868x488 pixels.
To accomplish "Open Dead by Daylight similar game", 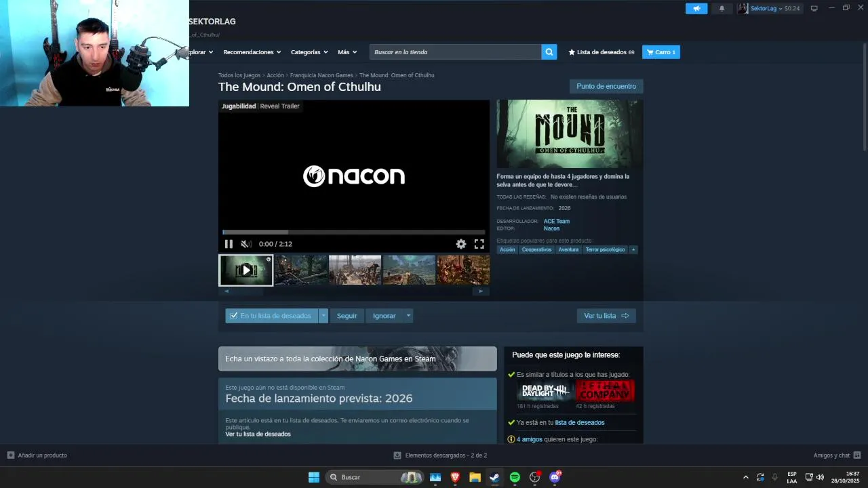I will pyautogui.click(x=545, y=391).
